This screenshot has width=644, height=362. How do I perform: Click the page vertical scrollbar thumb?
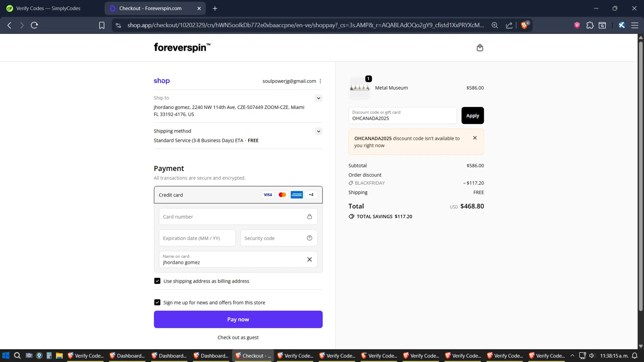pyautogui.click(x=641, y=176)
